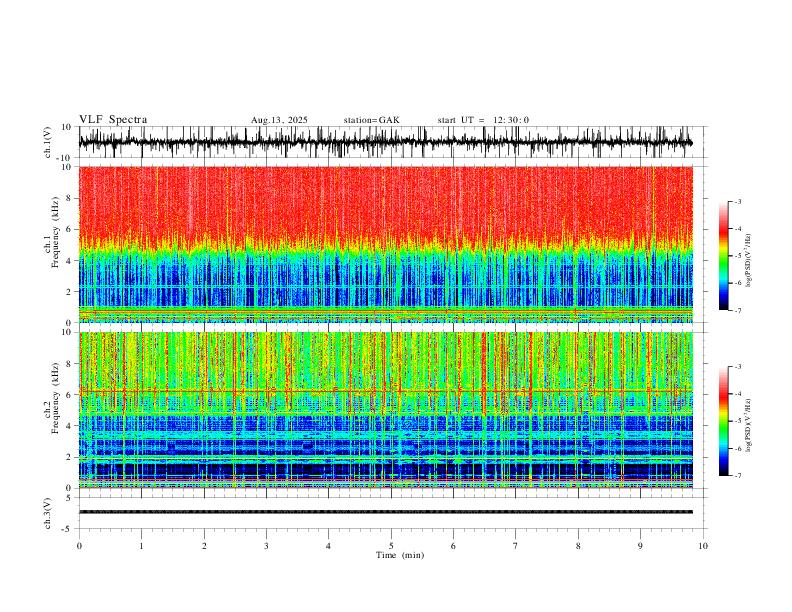Click the ch.1 spectrogram red high-frequency band
792x612 pixels.
386,205
